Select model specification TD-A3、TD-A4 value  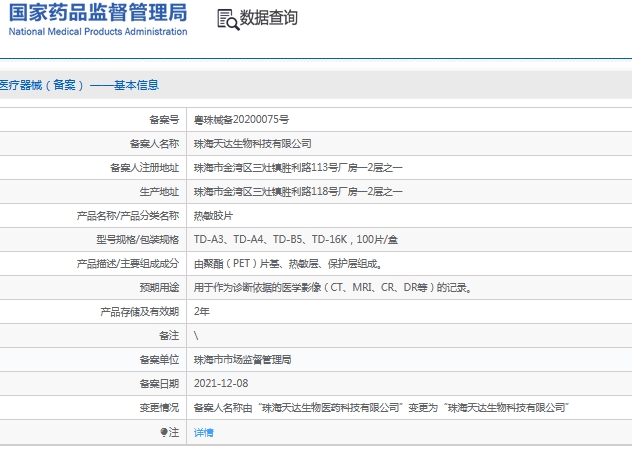point(296,239)
